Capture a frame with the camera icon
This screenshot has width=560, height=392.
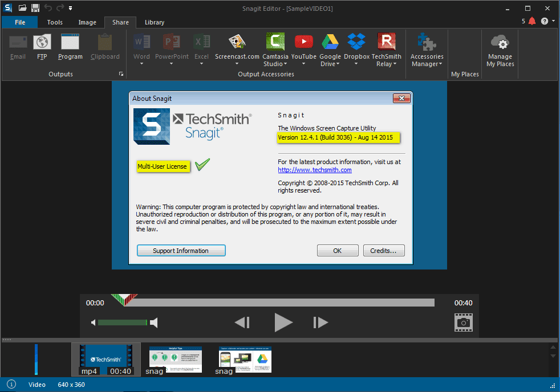(463, 322)
